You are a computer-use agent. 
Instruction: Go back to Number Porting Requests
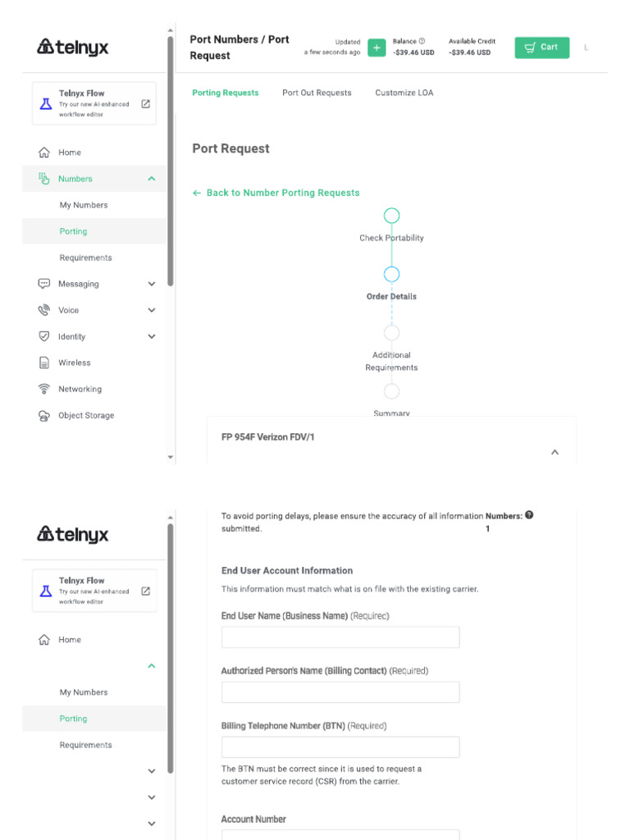coord(276,193)
